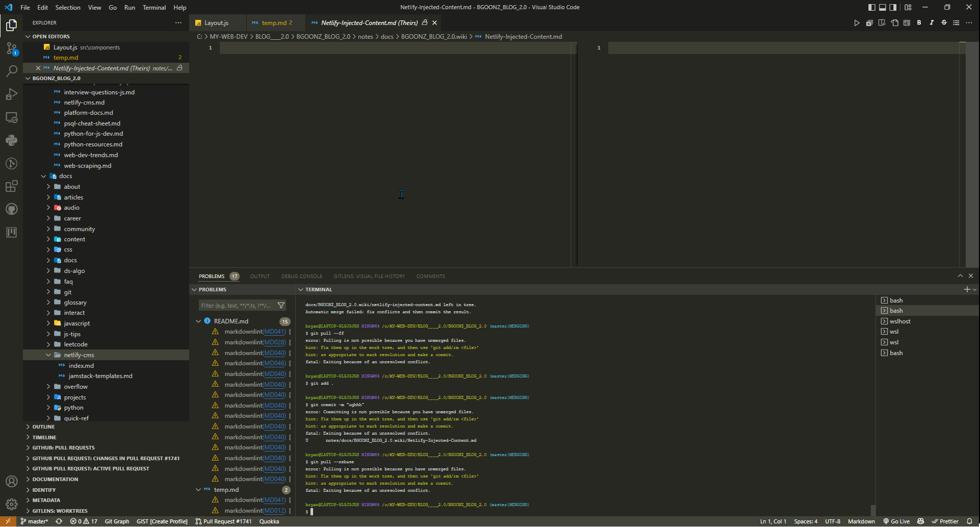Open the Terminal menu
This screenshot has height=527, width=980.
[x=154, y=7]
